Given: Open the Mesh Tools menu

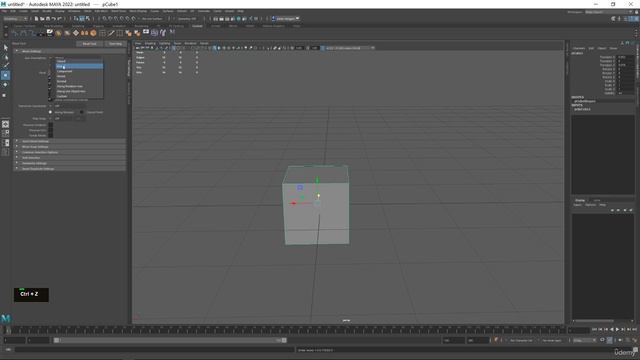Looking at the screenshot, I should pos(119,11).
